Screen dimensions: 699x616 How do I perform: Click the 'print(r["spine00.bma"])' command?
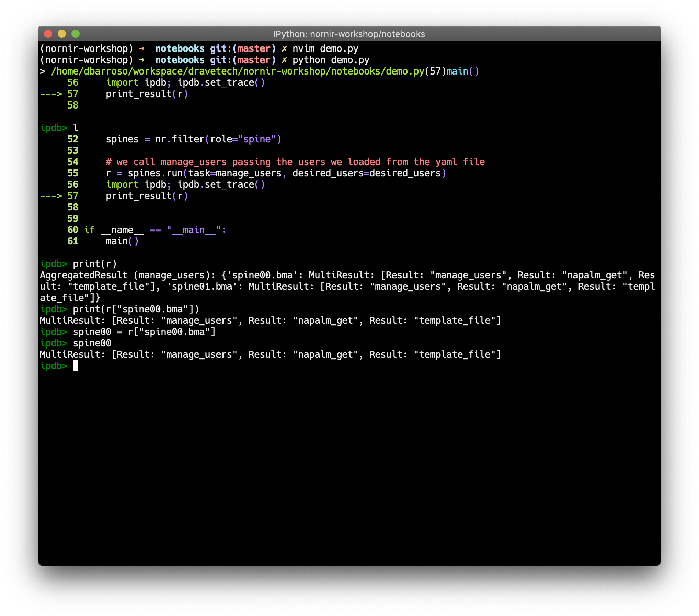tap(136, 309)
